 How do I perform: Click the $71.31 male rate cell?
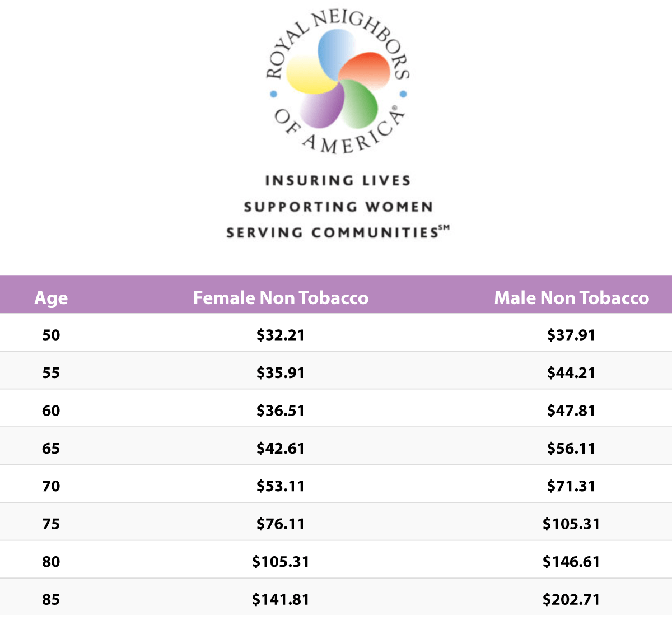point(571,486)
